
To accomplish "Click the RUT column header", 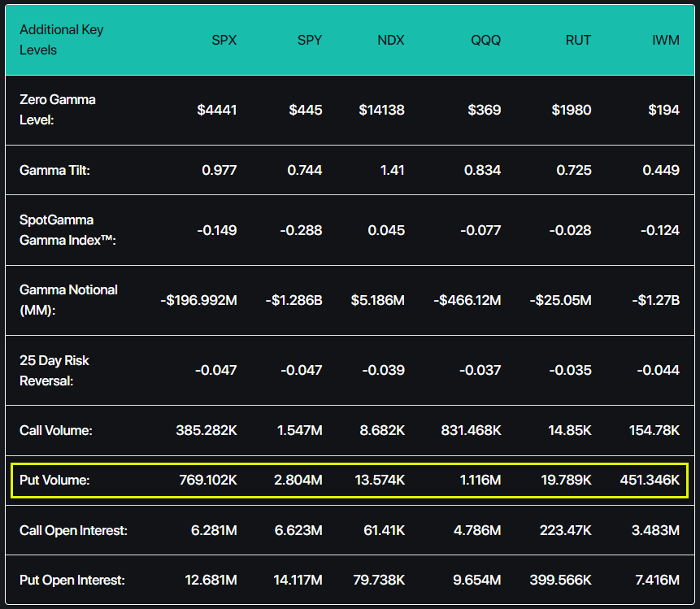I will 578,40.
